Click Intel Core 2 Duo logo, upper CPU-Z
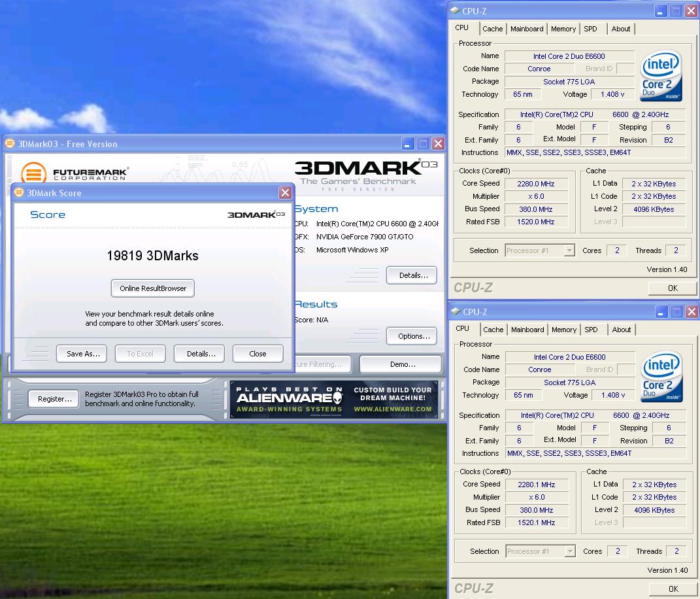Image resolution: width=700 pixels, height=599 pixels. pos(661,75)
